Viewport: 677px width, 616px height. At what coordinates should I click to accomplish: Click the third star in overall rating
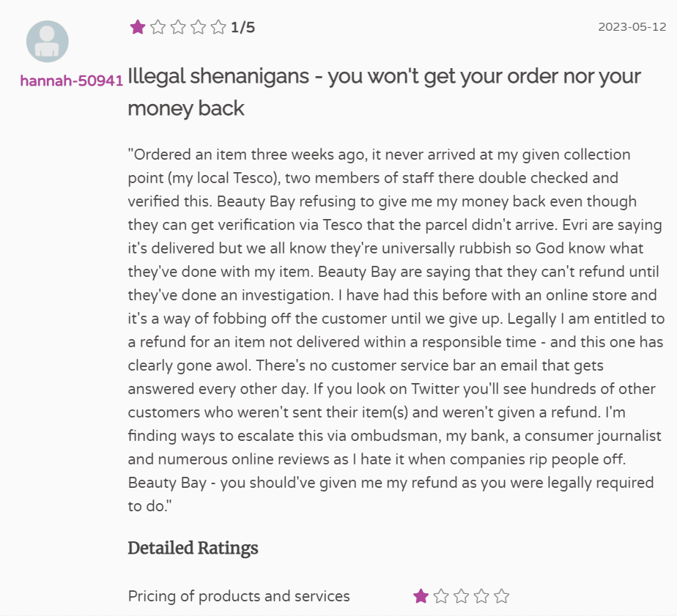(x=178, y=28)
